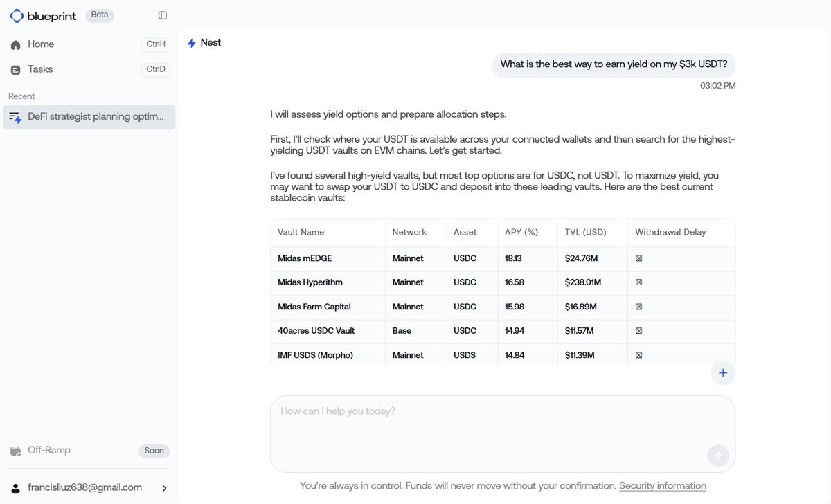Click the CtrlD shortcut badge
The image size is (831, 504).
[x=156, y=69]
